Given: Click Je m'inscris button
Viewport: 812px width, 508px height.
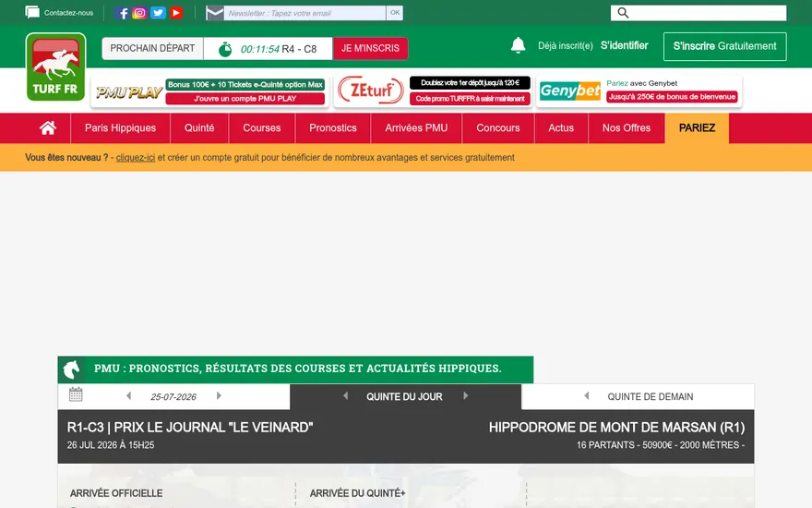Looking at the screenshot, I should click(370, 49).
